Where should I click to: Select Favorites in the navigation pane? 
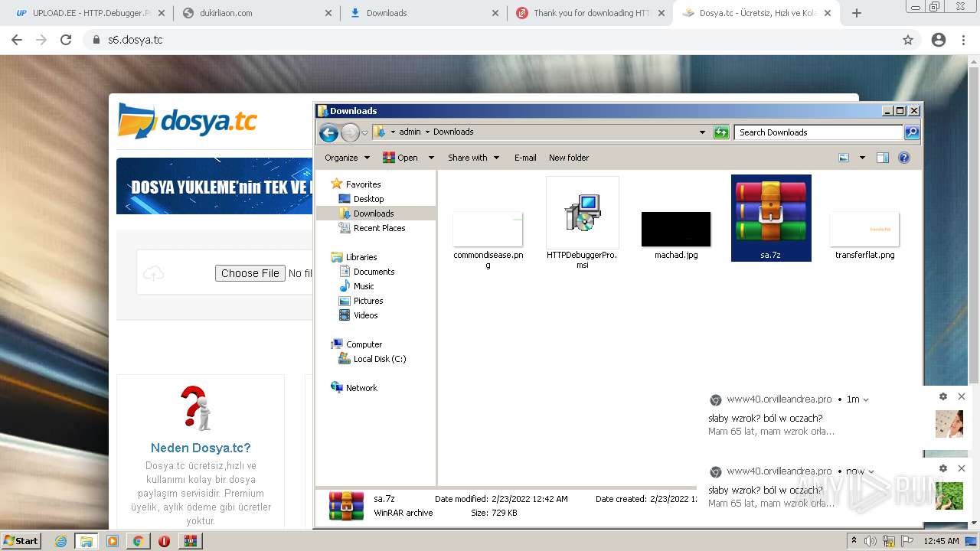pyautogui.click(x=363, y=184)
